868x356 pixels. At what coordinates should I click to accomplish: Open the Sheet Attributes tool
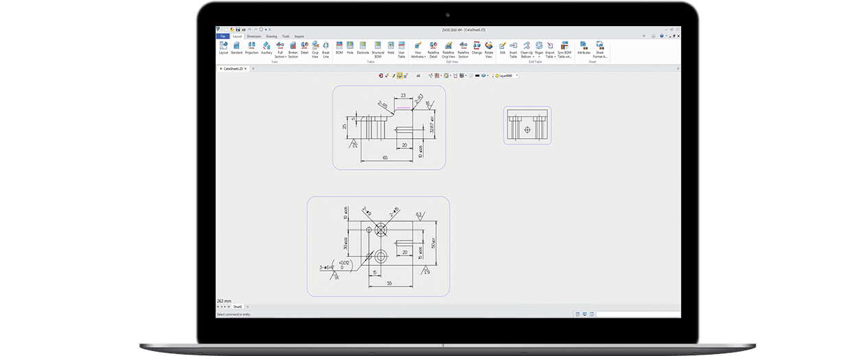coord(584,47)
